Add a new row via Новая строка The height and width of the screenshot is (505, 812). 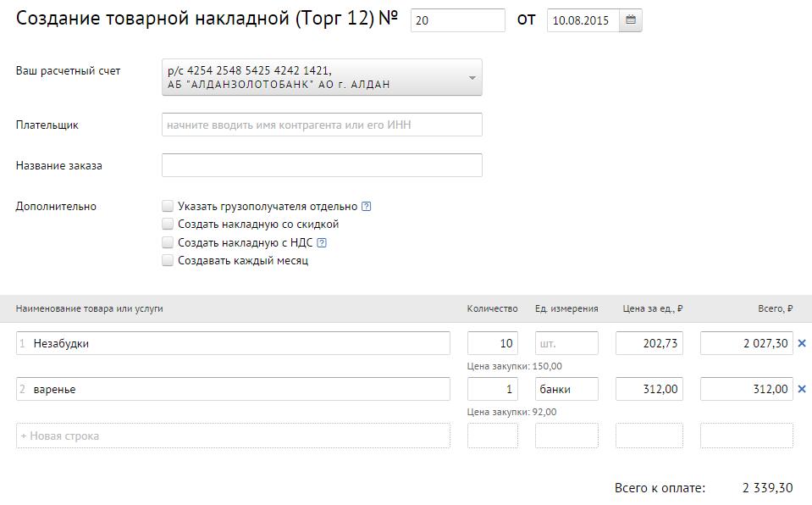coord(233,436)
